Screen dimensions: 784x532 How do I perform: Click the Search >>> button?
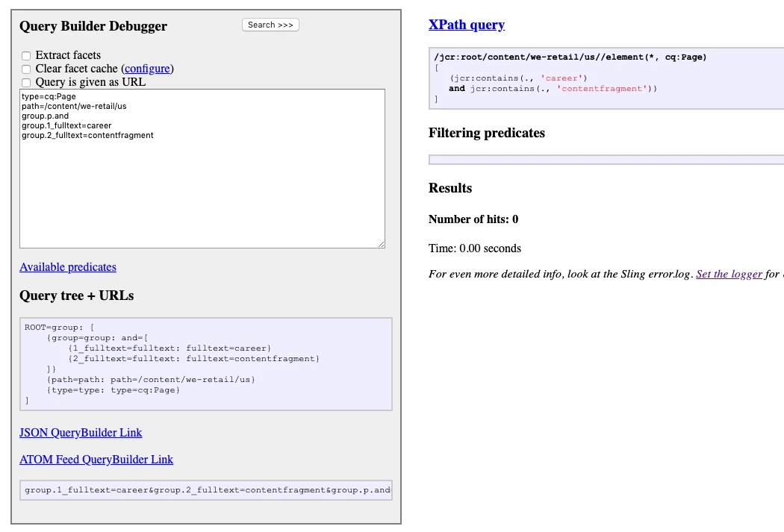[270, 25]
